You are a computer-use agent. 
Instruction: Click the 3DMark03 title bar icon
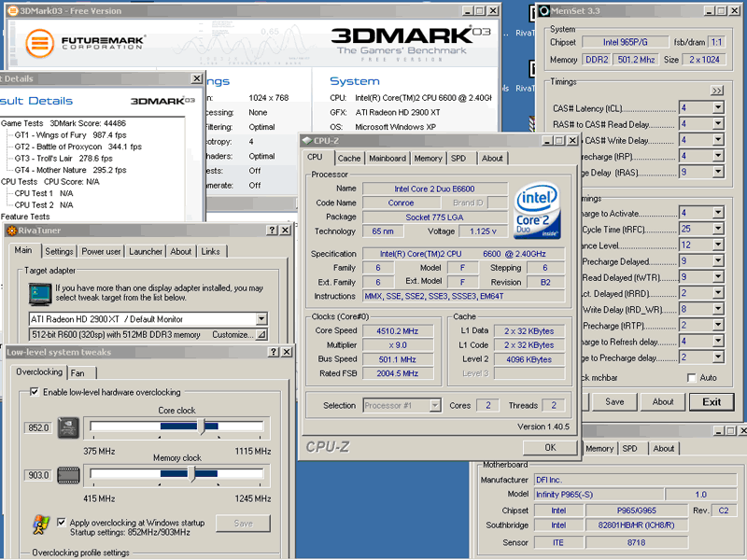click(13, 10)
